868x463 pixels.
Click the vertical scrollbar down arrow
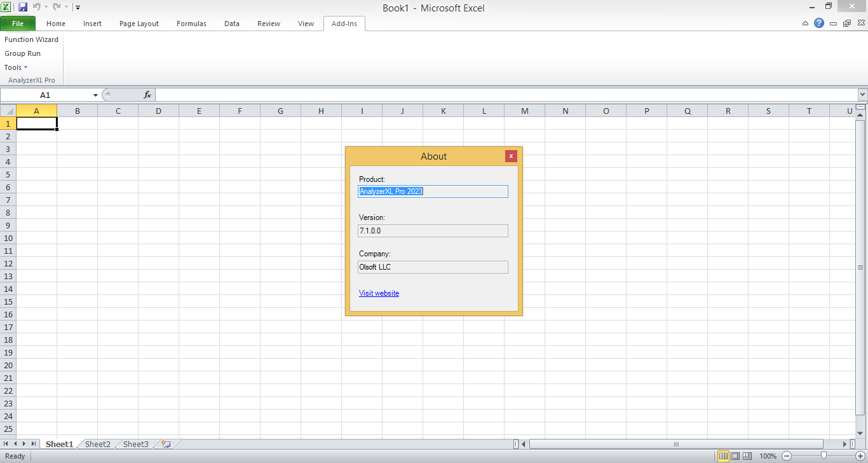click(860, 433)
